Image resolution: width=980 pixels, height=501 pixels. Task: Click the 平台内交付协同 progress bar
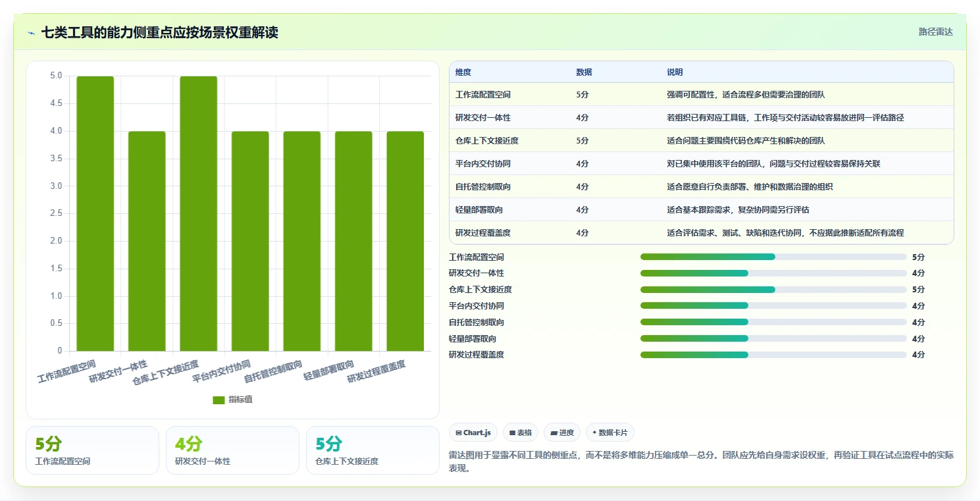click(773, 305)
